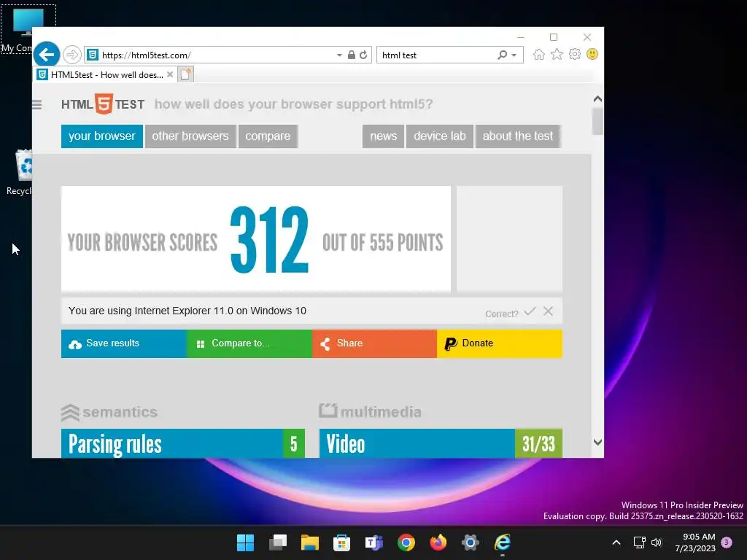Open the 'news' tab

(383, 136)
